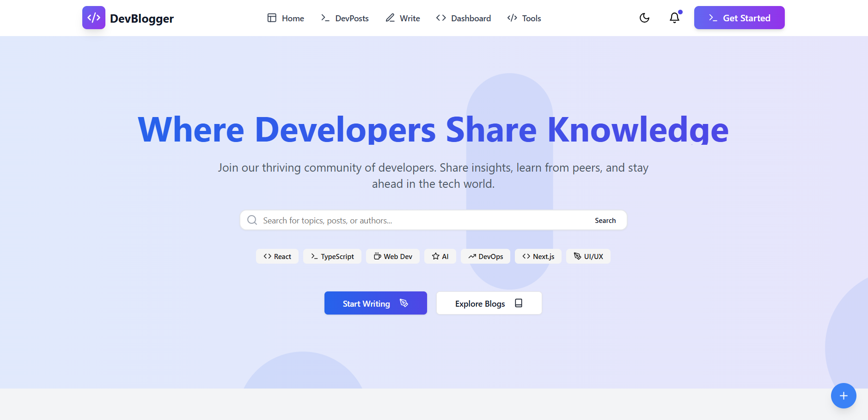This screenshot has height=420, width=868.
Task: Select the React topic tag
Action: coord(277,256)
